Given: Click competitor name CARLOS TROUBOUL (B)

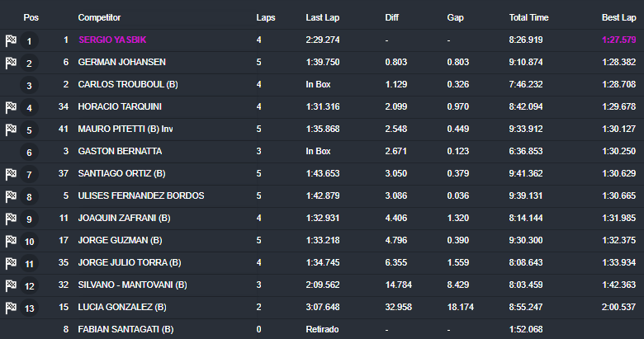Looking at the screenshot, I should [128, 84].
